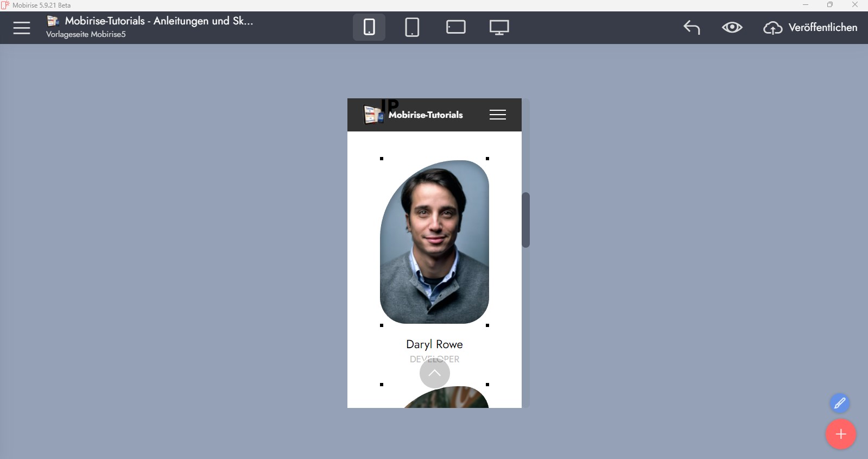Open the site preview eye icon
The height and width of the screenshot is (459, 868).
pyautogui.click(x=732, y=27)
